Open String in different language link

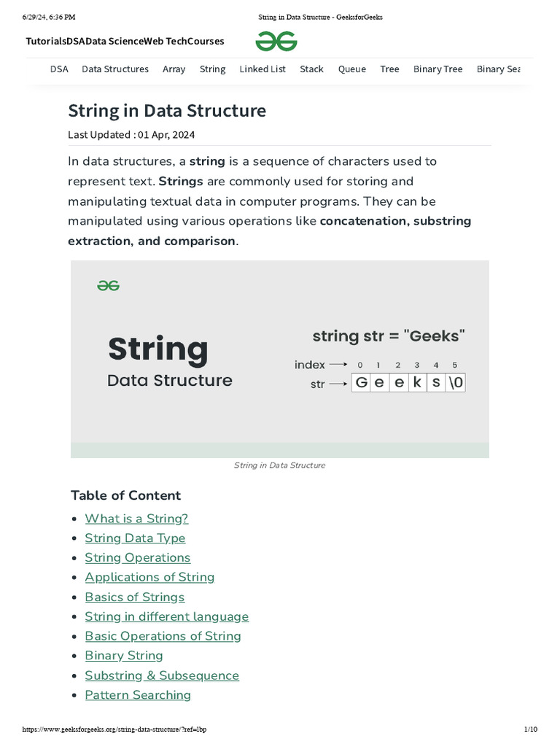pos(166,616)
